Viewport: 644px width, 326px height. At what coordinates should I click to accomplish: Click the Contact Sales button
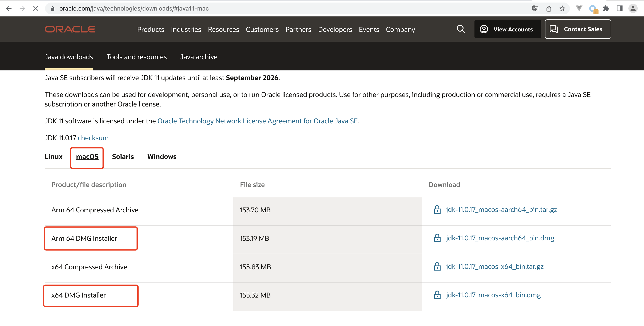[578, 29]
